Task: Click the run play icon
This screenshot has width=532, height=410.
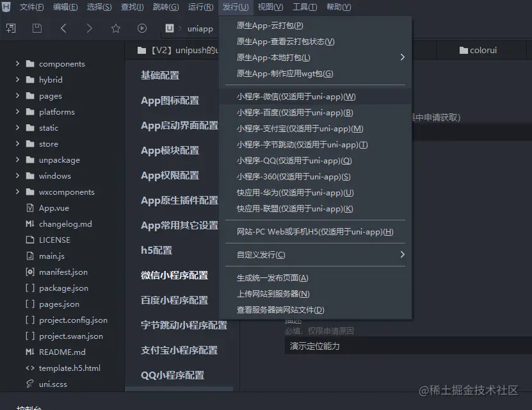Action: click(x=142, y=28)
